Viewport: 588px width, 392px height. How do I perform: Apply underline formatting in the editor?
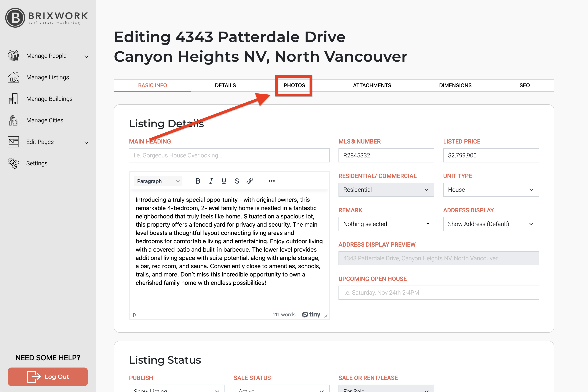click(224, 181)
